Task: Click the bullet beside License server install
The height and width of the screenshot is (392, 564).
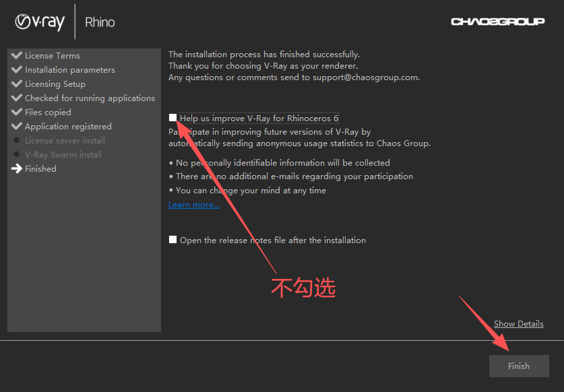Action: (x=17, y=140)
